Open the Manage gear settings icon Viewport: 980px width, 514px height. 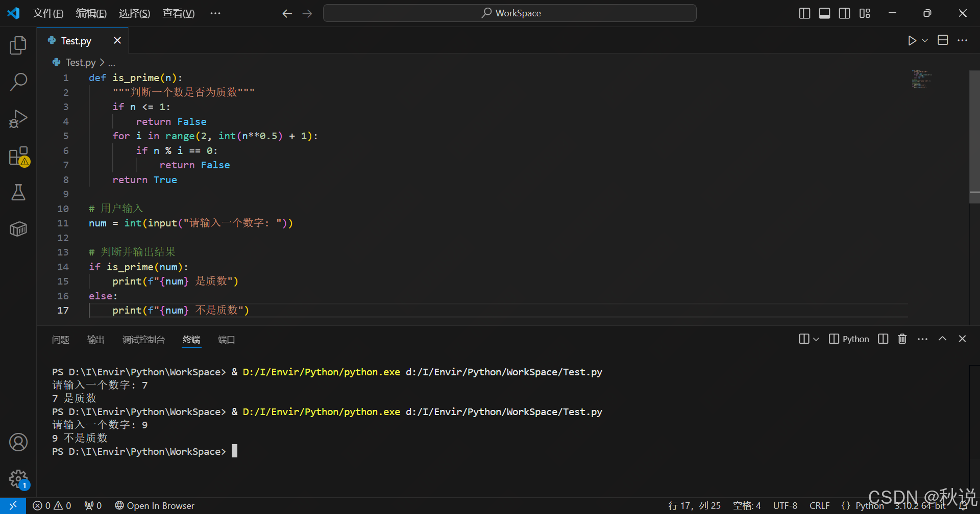point(19,479)
